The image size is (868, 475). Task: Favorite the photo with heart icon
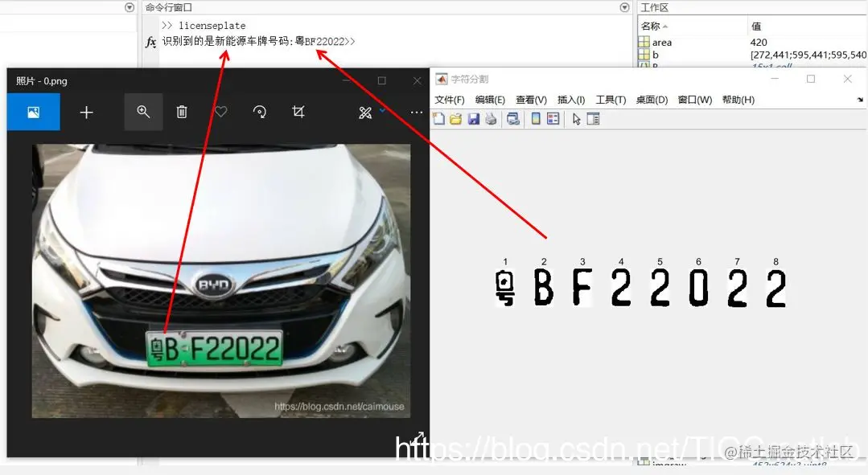pos(221,113)
